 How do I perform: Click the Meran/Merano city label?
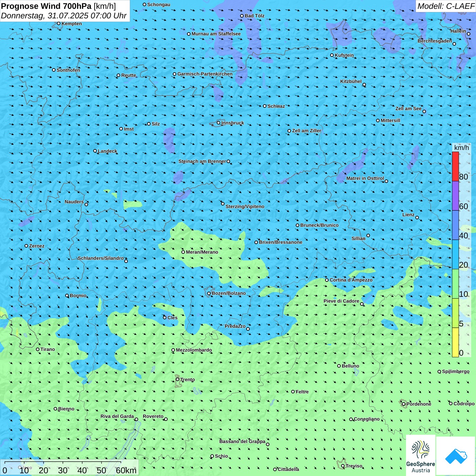pyautogui.click(x=202, y=252)
